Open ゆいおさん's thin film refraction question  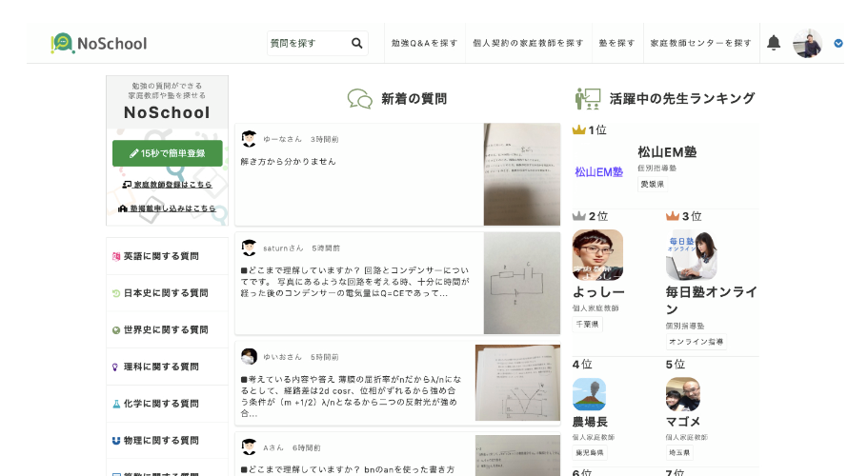(351, 396)
